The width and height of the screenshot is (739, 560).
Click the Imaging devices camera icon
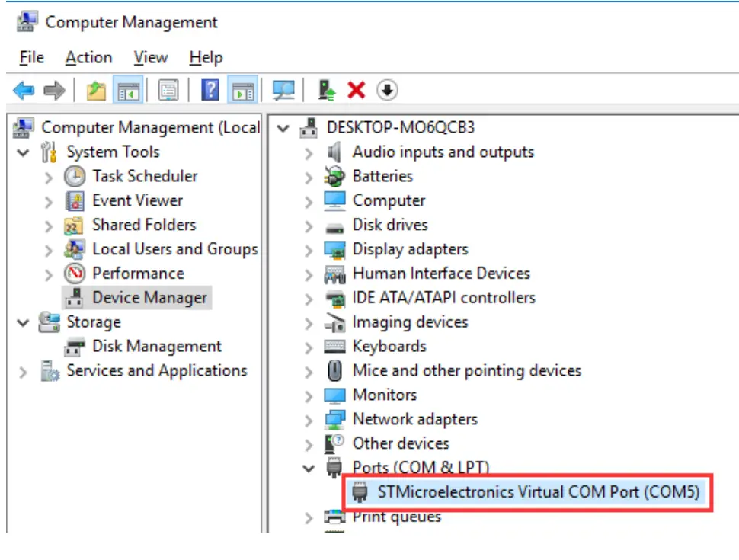(x=334, y=322)
